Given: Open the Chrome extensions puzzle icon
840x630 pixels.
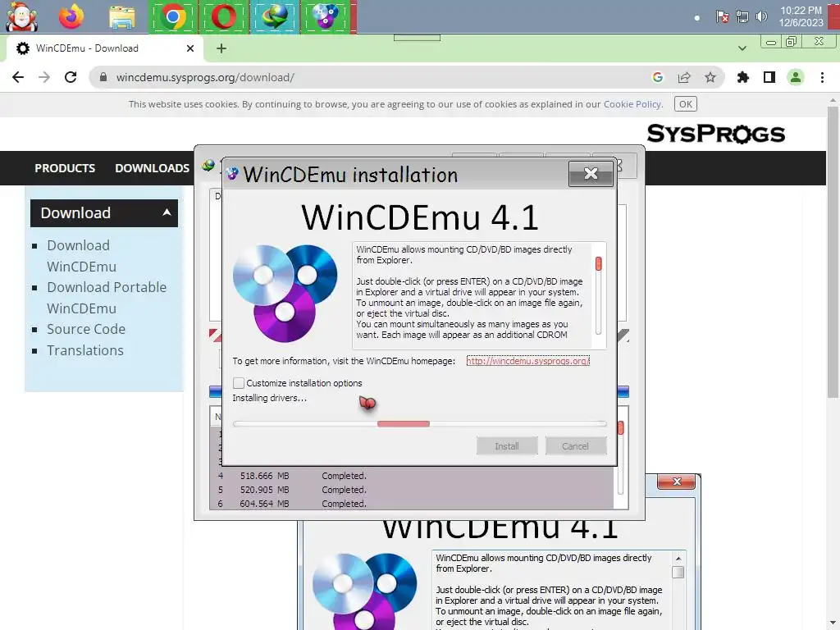Looking at the screenshot, I should click(x=743, y=77).
